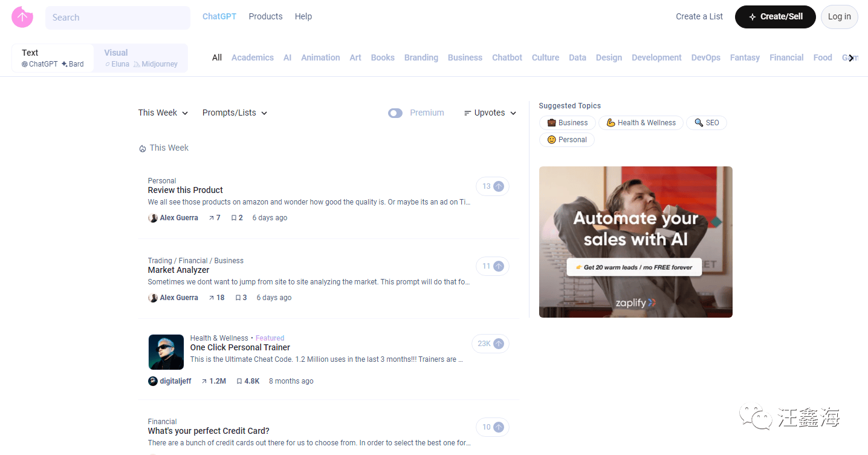
Task: Select the Chatbot category
Action: click(x=507, y=57)
